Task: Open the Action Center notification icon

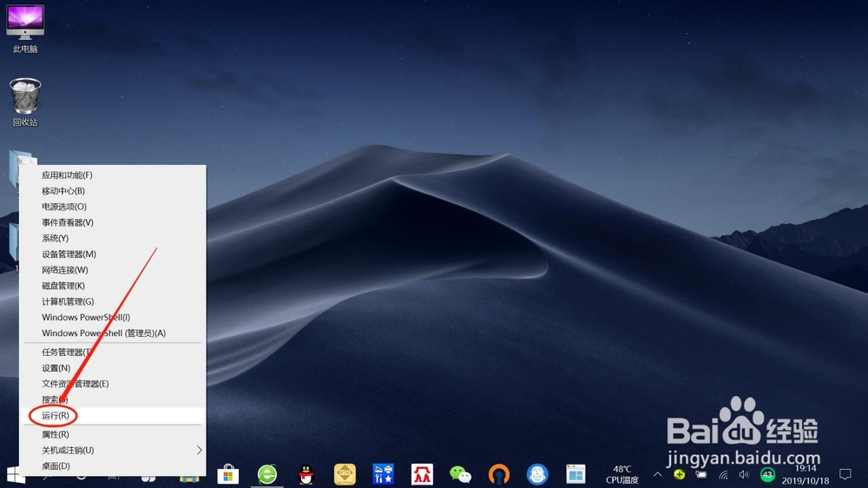Action: coord(845,475)
